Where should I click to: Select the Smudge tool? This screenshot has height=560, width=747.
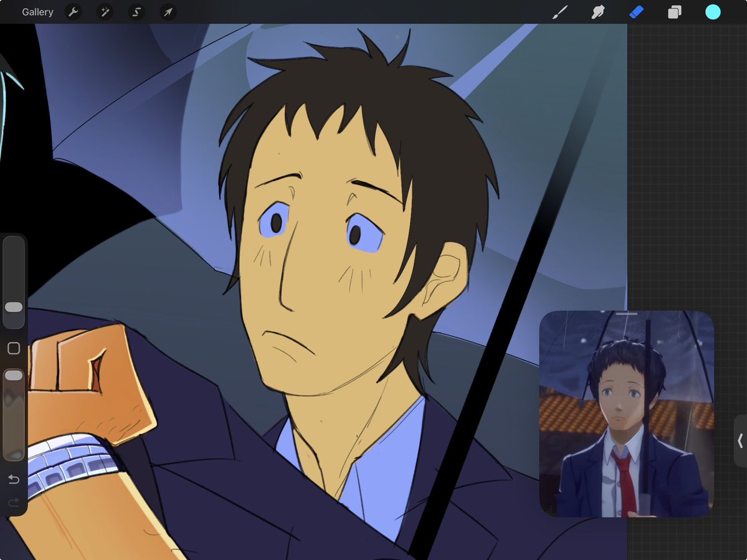[598, 12]
